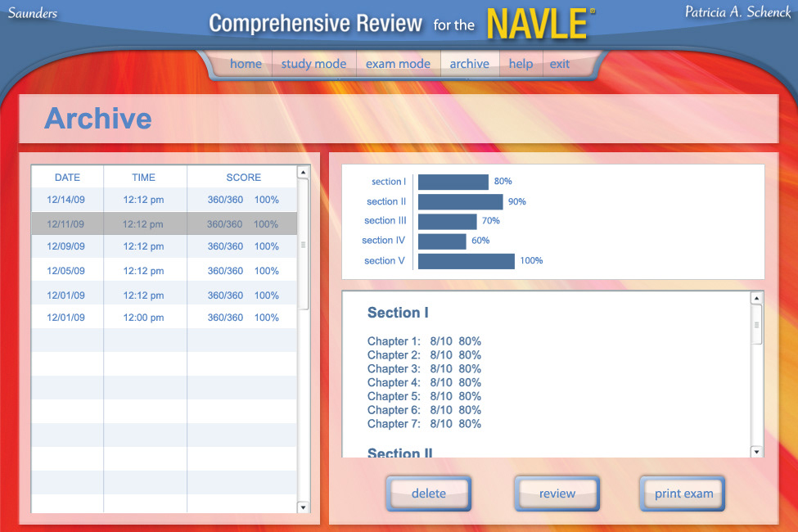Click the section II chart label
The image size is (798, 532).
click(x=386, y=201)
